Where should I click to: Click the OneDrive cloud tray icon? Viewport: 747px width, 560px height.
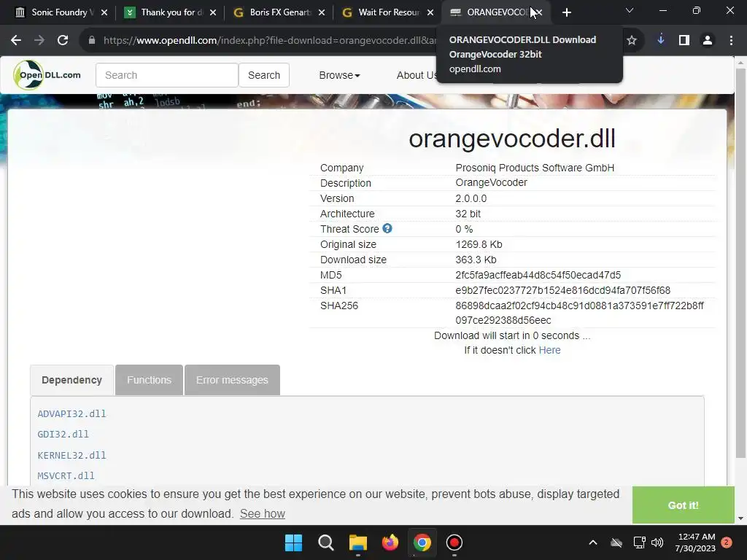coord(616,542)
